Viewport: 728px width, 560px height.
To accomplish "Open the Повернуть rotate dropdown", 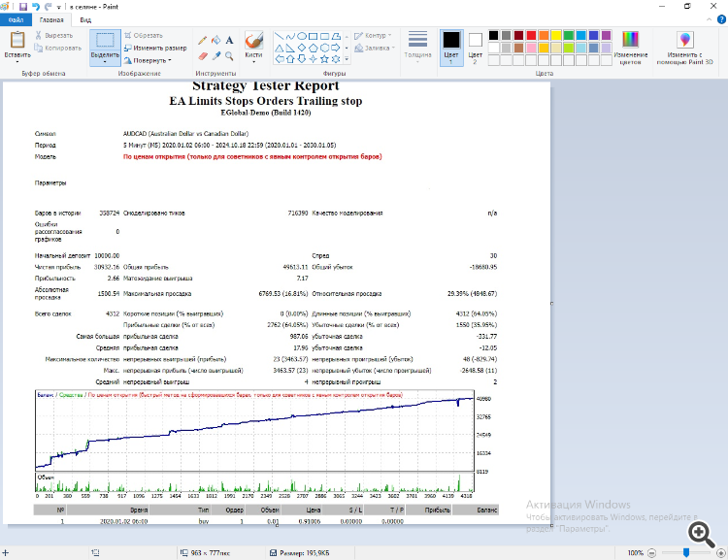I will [x=148, y=60].
